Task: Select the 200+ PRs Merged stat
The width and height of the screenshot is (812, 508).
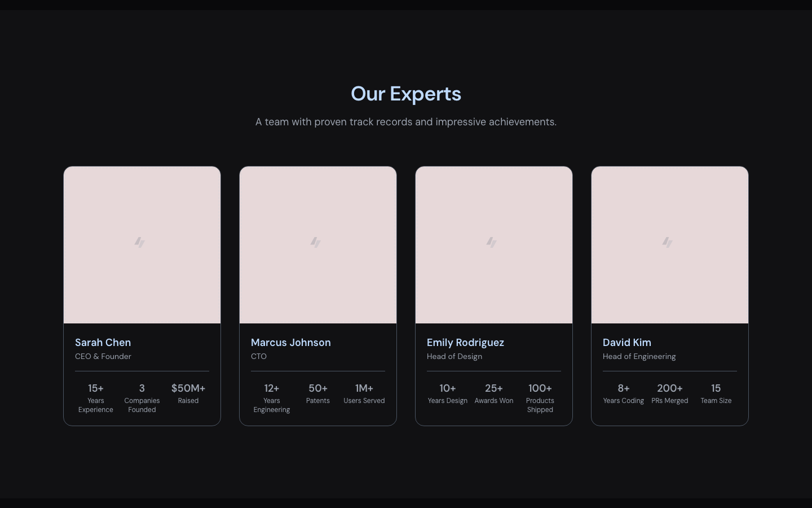Action: pyautogui.click(x=670, y=393)
